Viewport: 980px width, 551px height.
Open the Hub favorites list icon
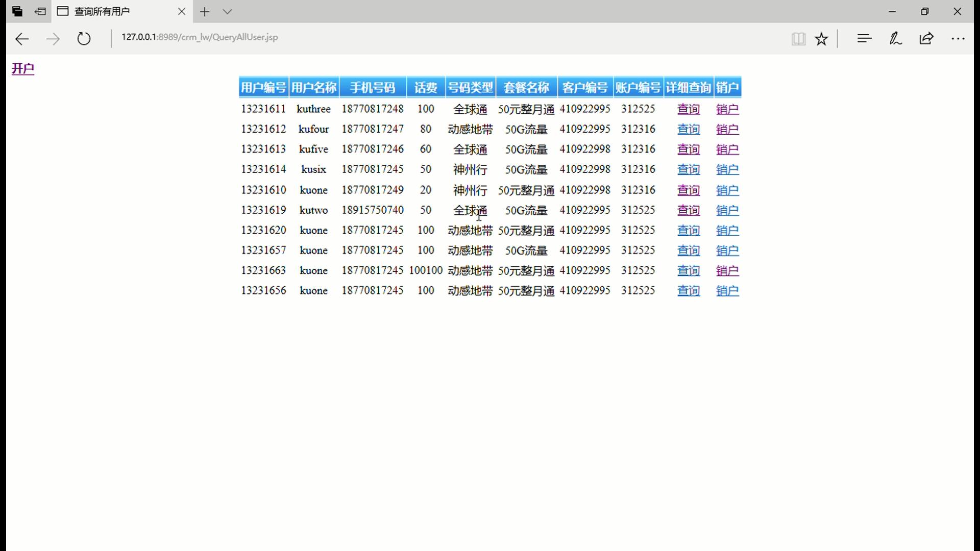864,38
